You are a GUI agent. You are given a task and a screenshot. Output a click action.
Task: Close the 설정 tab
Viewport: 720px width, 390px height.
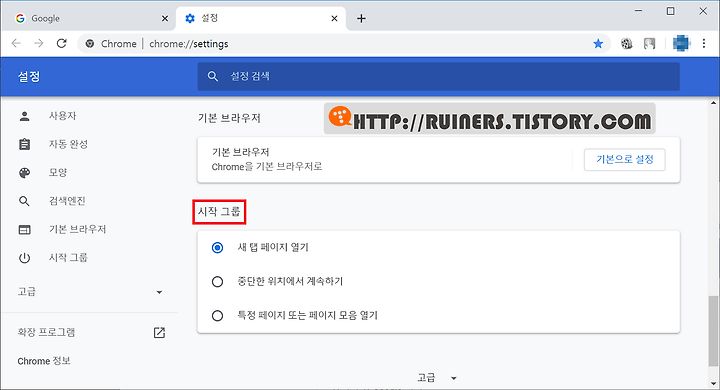coord(334,18)
